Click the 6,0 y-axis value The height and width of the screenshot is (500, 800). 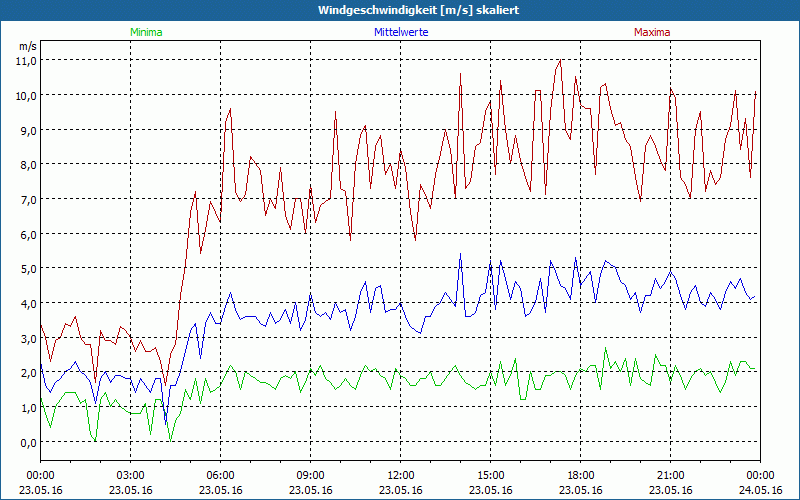point(29,235)
